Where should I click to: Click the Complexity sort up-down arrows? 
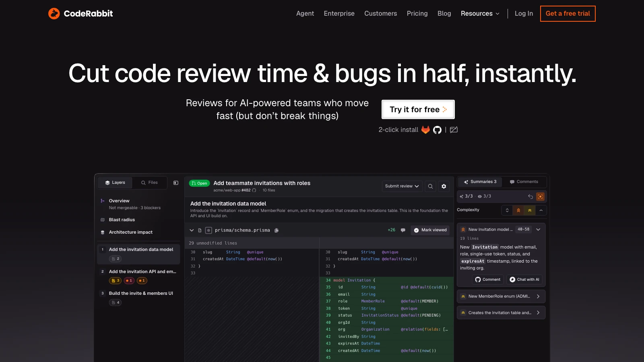pyautogui.click(x=507, y=210)
